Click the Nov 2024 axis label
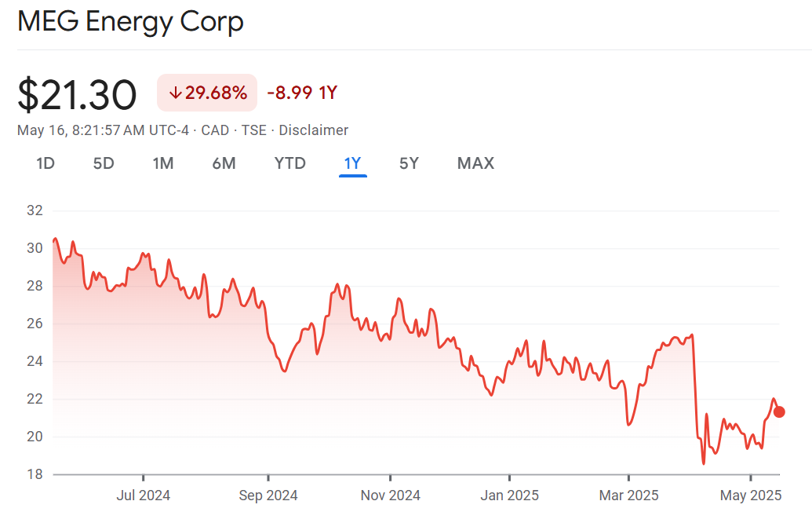The image size is (812, 512). (x=390, y=496)
